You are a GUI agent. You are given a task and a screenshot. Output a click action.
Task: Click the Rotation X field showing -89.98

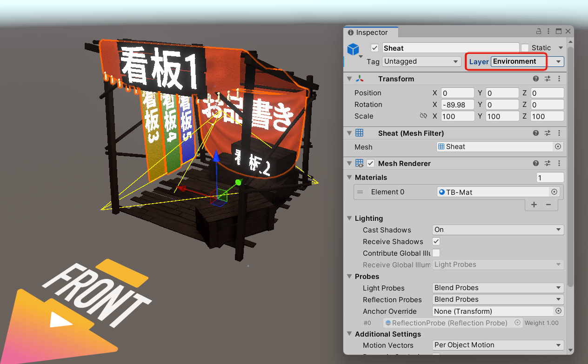458,105
